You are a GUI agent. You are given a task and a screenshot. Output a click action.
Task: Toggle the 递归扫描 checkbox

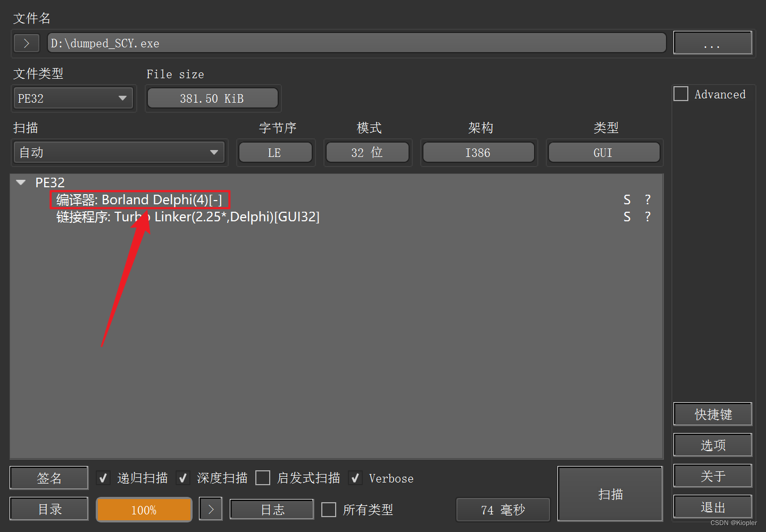(103, 478)
